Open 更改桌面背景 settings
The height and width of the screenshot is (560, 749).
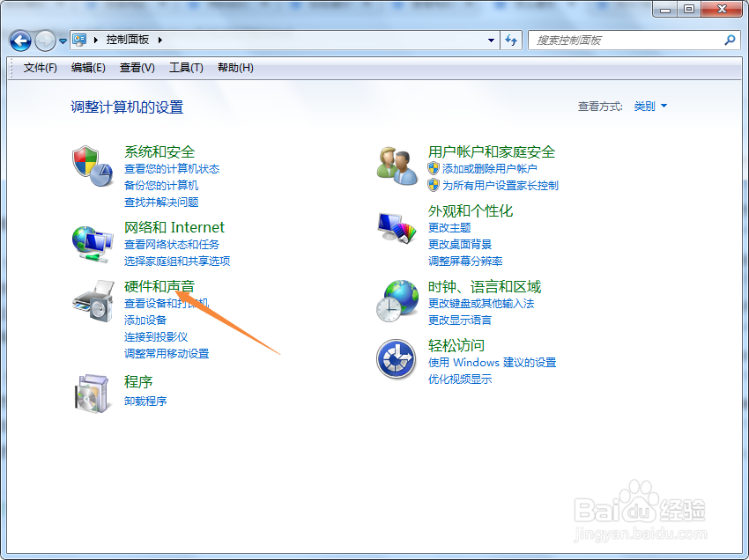coord(457,244)
